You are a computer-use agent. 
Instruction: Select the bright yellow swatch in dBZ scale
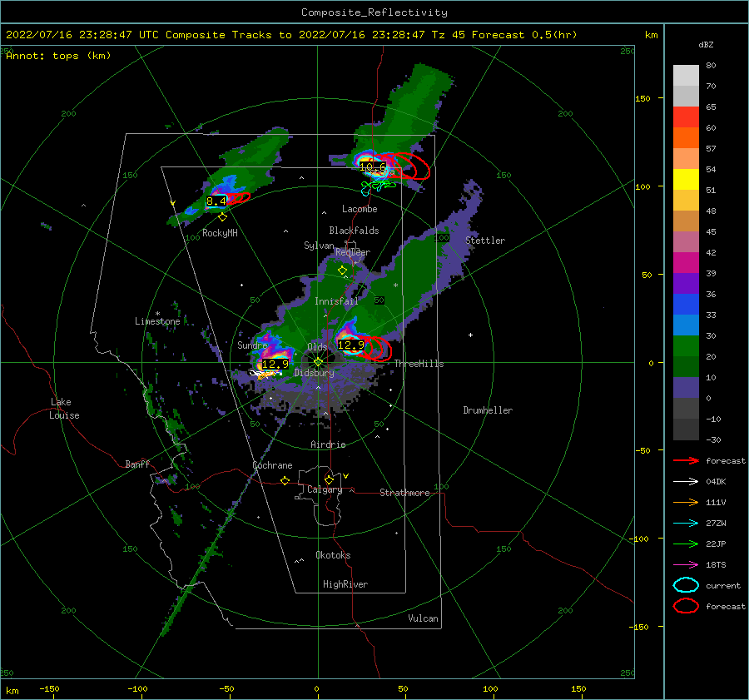tap(686, 179)
